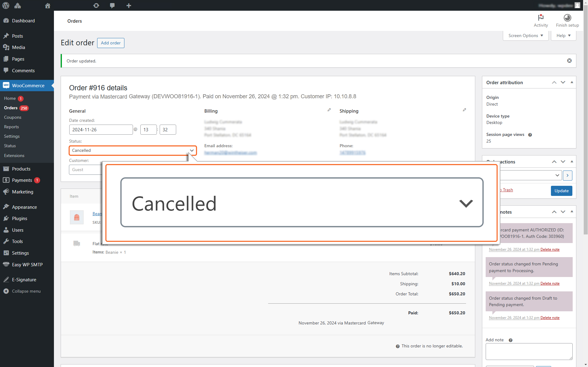Open E-Signature menu
Image resolution: width=588 pixels, height=367 pixels.
click(27, 280)
